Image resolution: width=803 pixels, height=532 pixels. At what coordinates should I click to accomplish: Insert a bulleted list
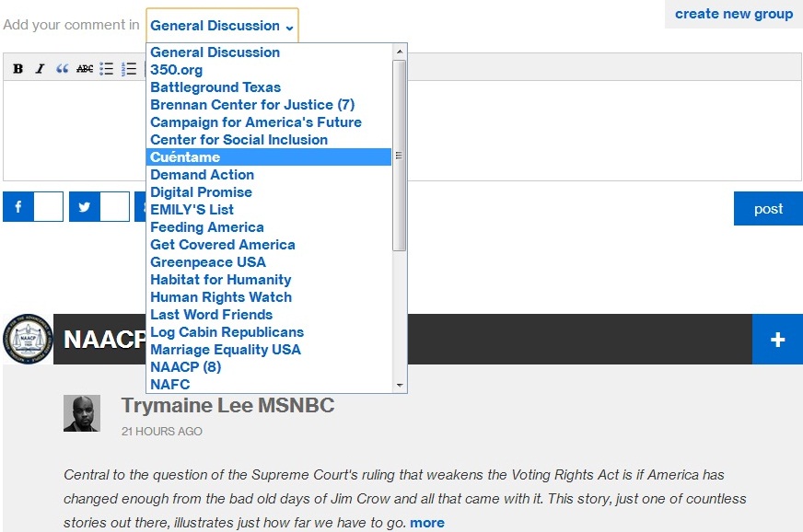click(107, 69)
